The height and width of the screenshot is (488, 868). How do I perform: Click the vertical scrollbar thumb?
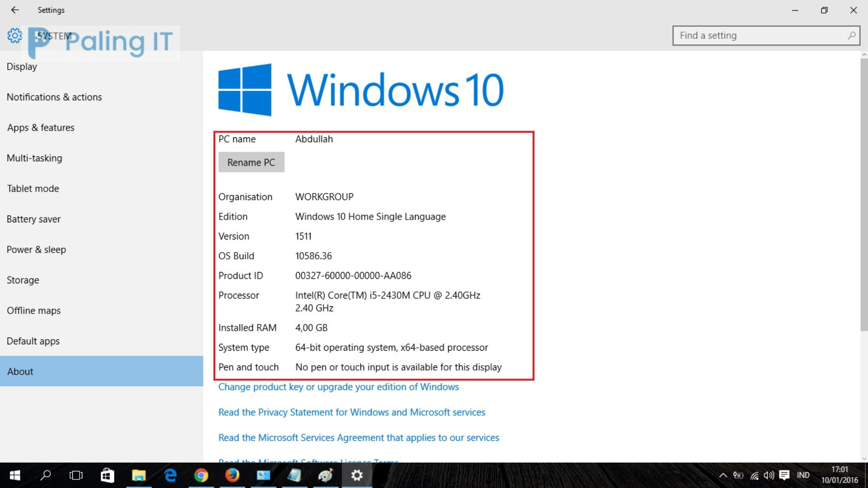tap(864, 194)
